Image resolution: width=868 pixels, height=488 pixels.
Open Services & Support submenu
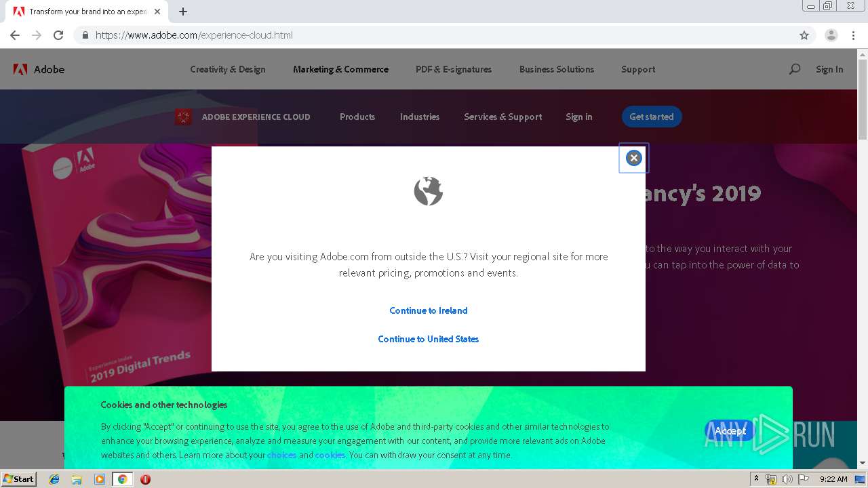point(503,117)
